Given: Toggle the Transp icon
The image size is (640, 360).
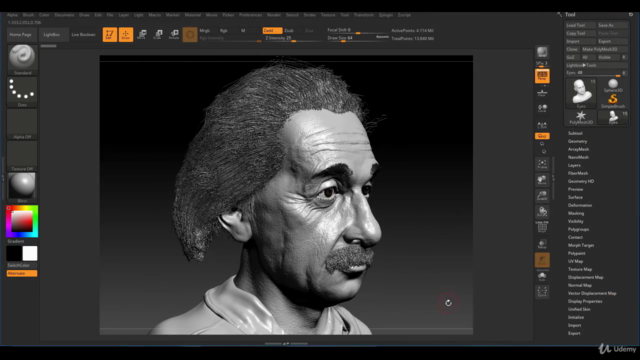Looking at the screenshot, I should (542, 244).
